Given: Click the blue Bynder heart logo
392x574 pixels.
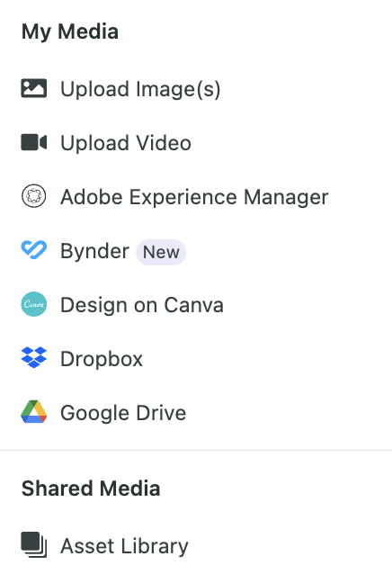Looking at the screenshot, I should (33, 250).
